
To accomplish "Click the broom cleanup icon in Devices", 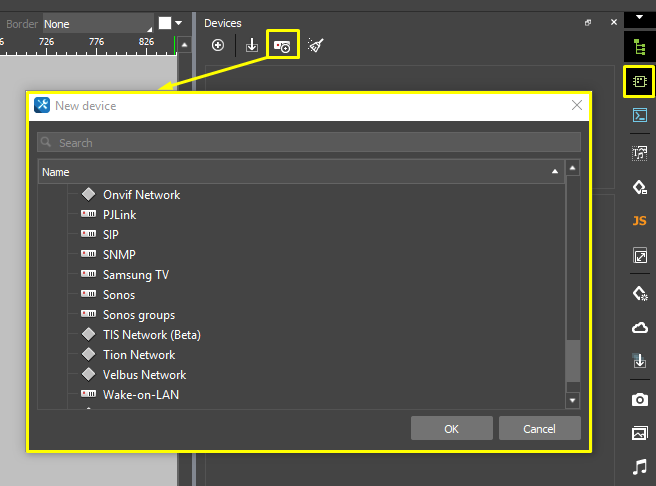I will [316, 46].
